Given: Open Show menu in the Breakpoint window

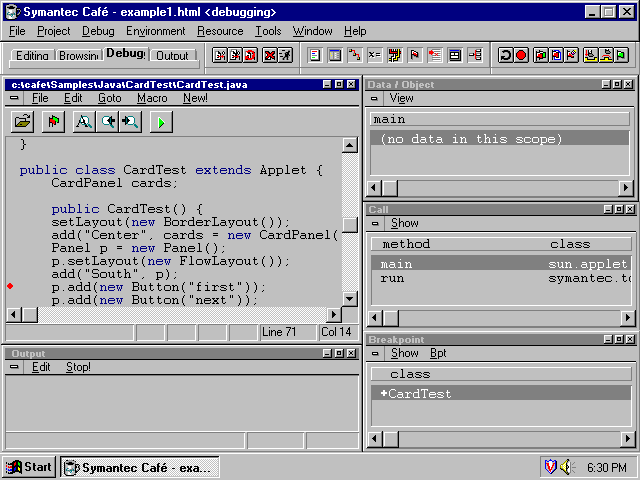Looking at the screenshot, I should click(404, 353).
